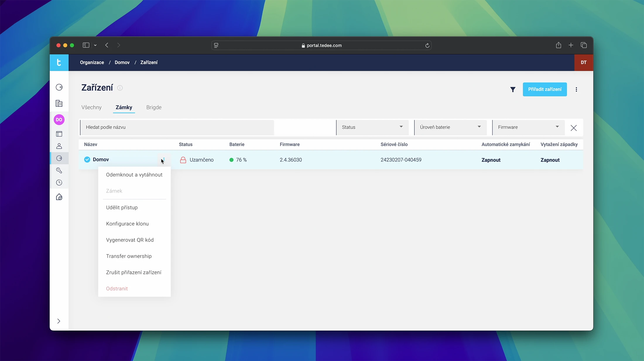The width and height of the screenshot is (644, 361).
Task: Open the Firmware filter dropdown
Action: point(528,127)
